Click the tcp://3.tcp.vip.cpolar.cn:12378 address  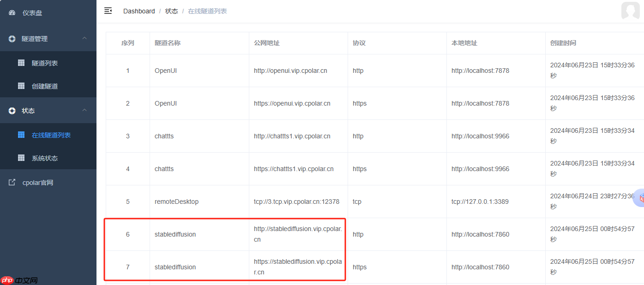click(x=297, y=202)
